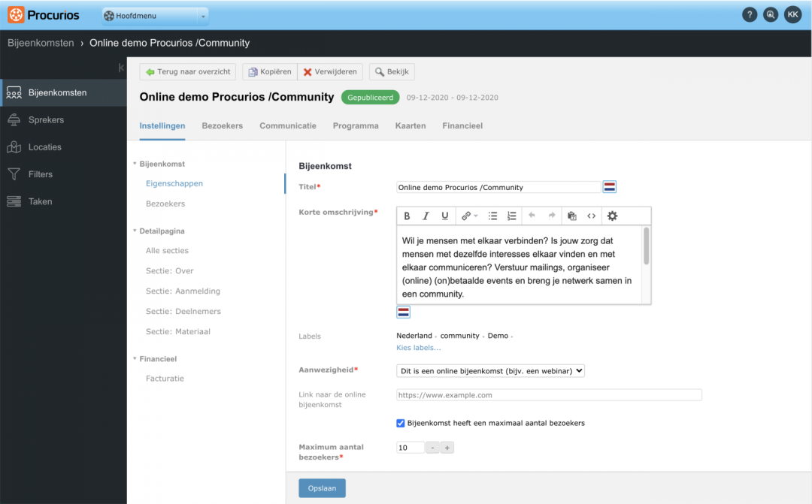Select Bezoekers under Bijeenkomst tree
The height and width of the screenshot is (504, 812).
(x=165, y=204)
